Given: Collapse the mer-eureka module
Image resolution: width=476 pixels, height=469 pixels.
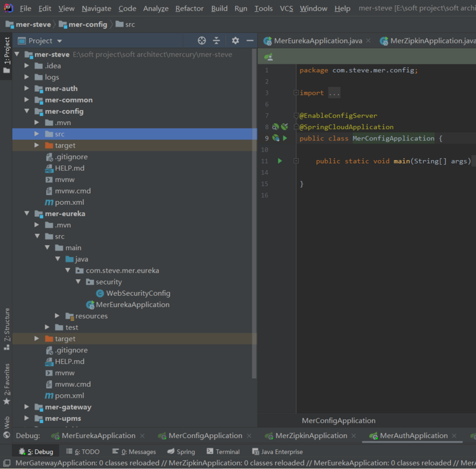Looking at the screenshot, I should (x=27, y=214).
